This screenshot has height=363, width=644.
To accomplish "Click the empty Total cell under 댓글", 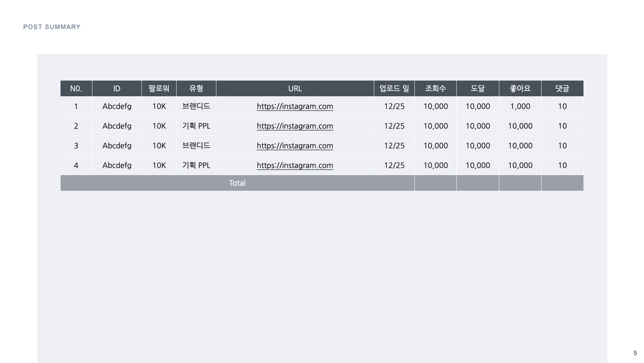I will pos(562,183).
